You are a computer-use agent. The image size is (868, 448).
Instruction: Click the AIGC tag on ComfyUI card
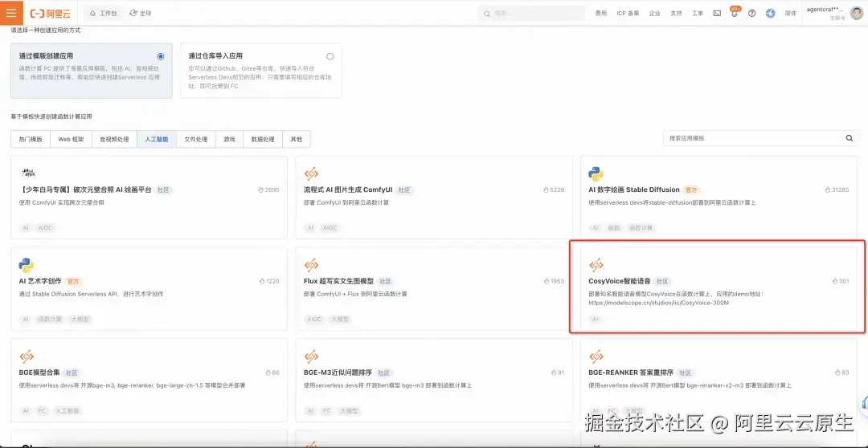(330, 228)
